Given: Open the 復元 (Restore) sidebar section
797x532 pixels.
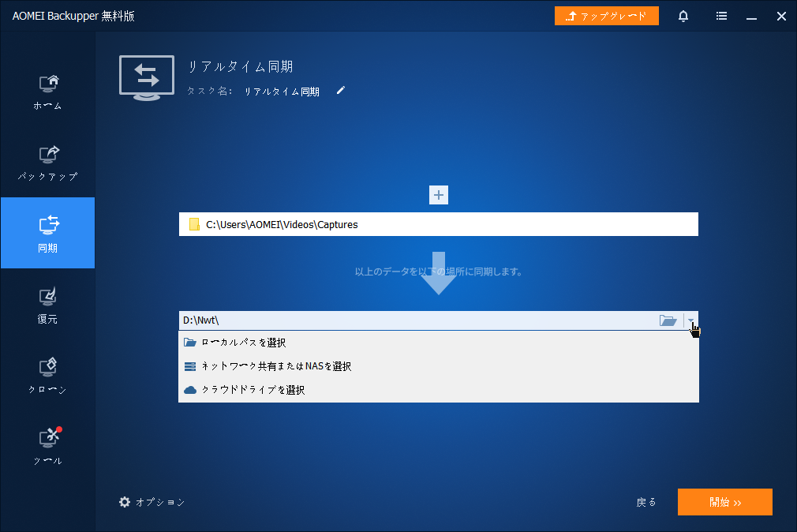Looking at the screenshot, I should (x=48, y=304).
